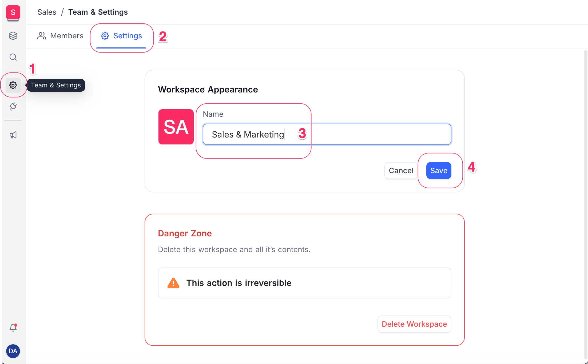Open the stacked layers sidebar icon

(x=13, y=36)
